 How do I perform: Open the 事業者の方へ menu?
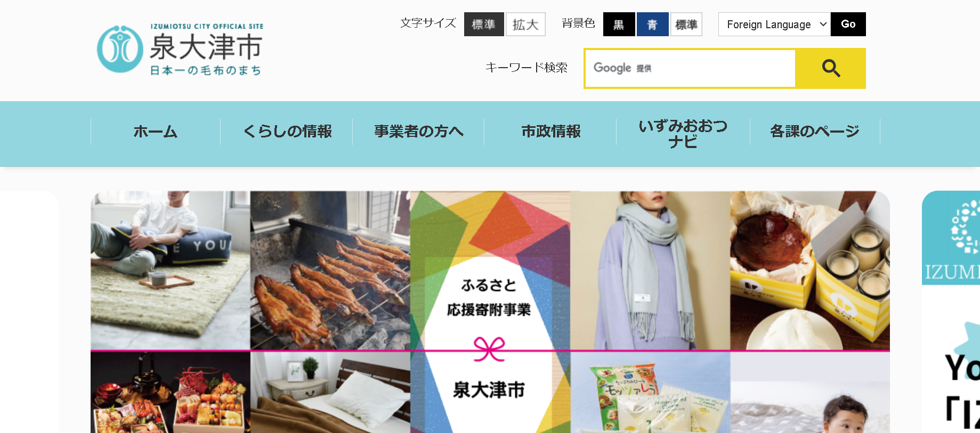click(418, 132)
